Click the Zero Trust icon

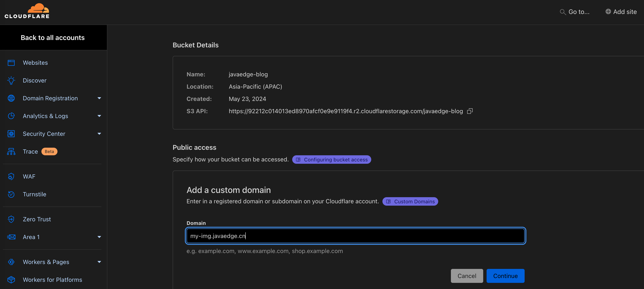(x=11, y=219)
